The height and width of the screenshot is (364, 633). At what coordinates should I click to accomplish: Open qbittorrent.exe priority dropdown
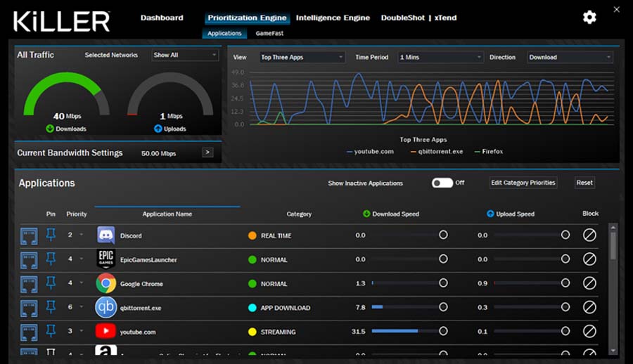82,307
